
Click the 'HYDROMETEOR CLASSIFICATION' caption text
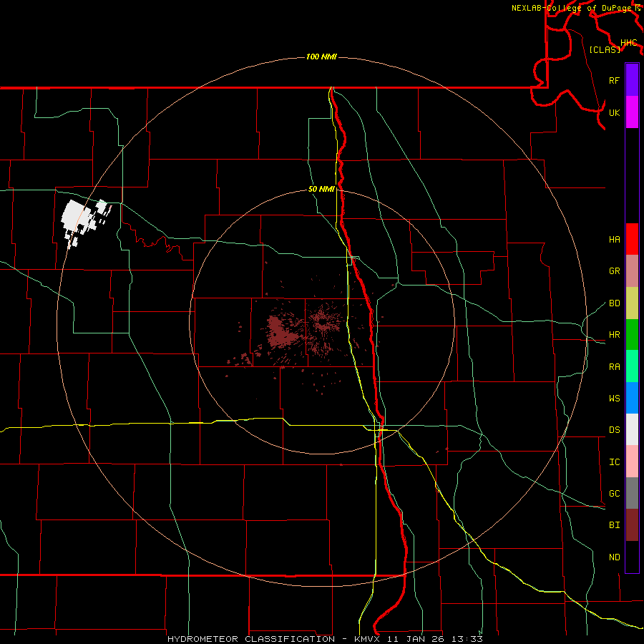(x=251, y=639)
